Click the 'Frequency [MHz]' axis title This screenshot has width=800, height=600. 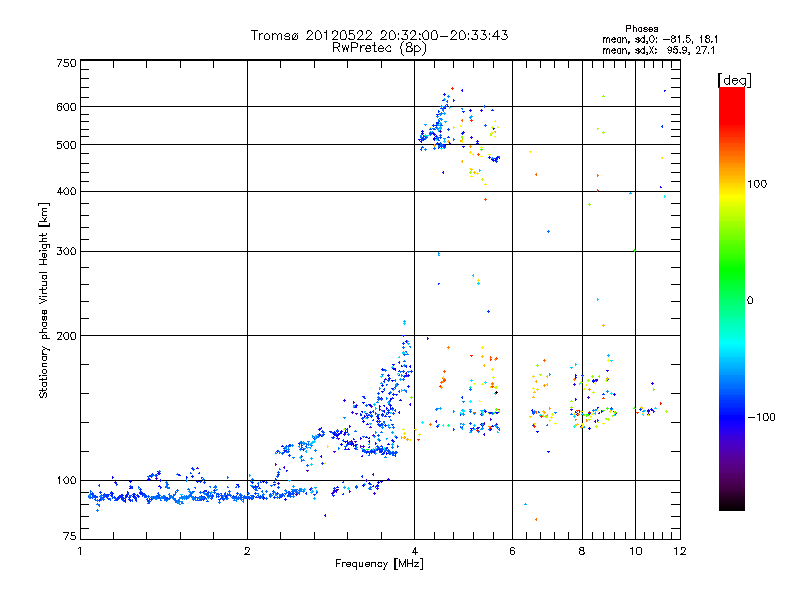(x=379, y=564)
